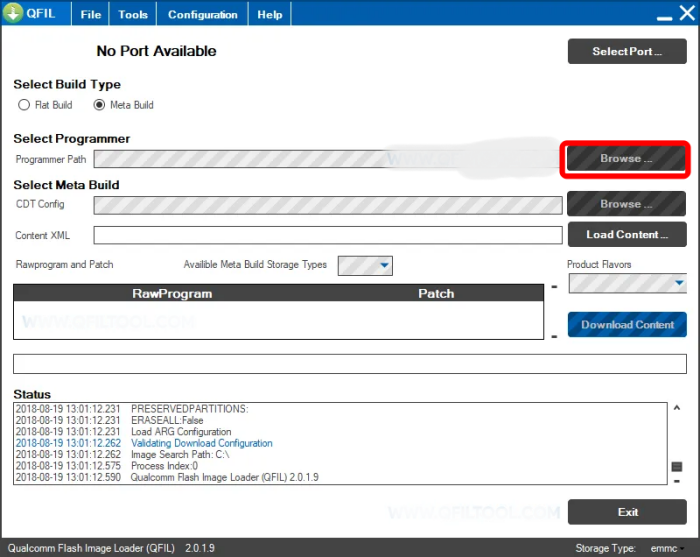Click the Select Port button
This screenshot has width=700, height=557.
[x=627, y=51]
